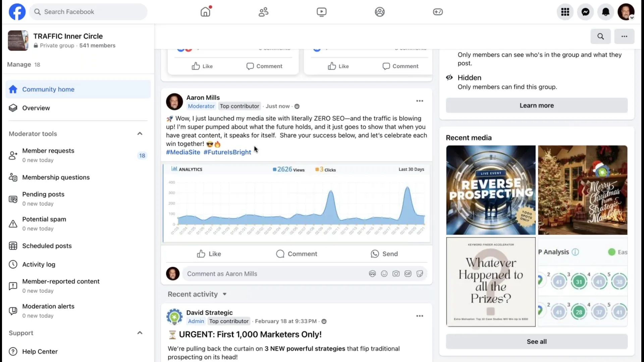Like the top-left partial post
The height and width of the screenshot is (362, 644).
click(202, 66)
